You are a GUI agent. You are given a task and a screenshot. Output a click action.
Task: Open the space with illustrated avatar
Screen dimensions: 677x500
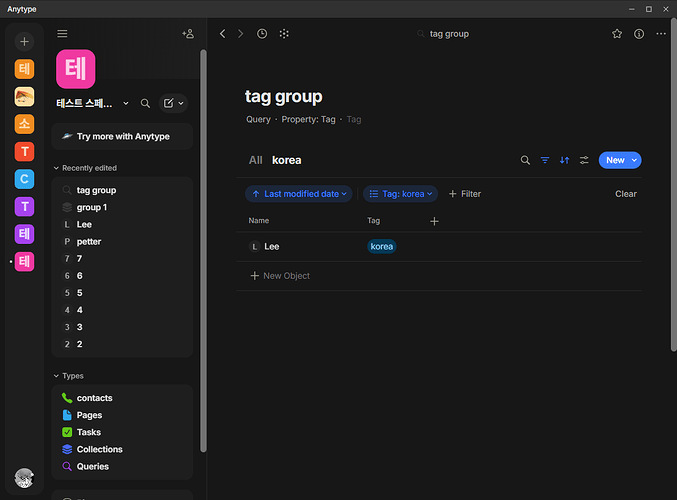(x=24, y=97)
